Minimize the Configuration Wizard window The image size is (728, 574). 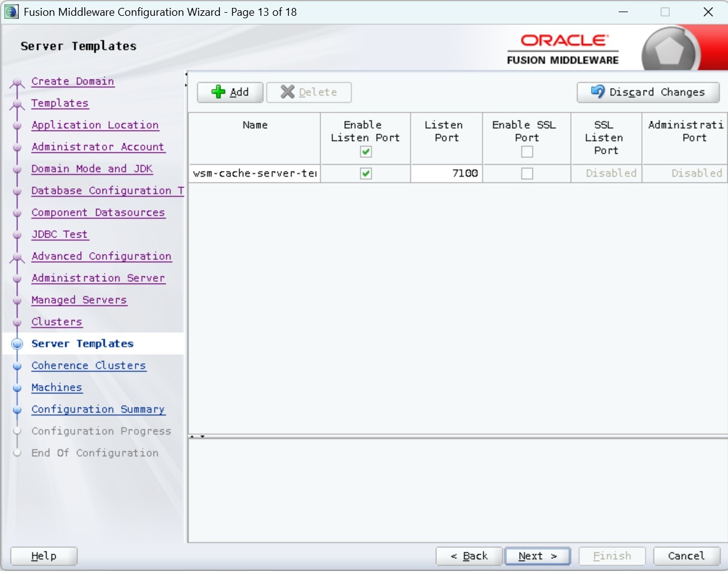(623, 12)
